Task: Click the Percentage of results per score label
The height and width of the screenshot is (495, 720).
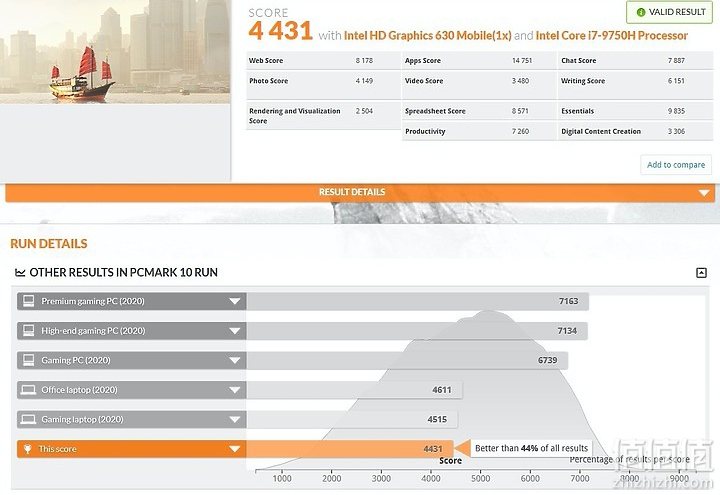Action: (630, 459)
